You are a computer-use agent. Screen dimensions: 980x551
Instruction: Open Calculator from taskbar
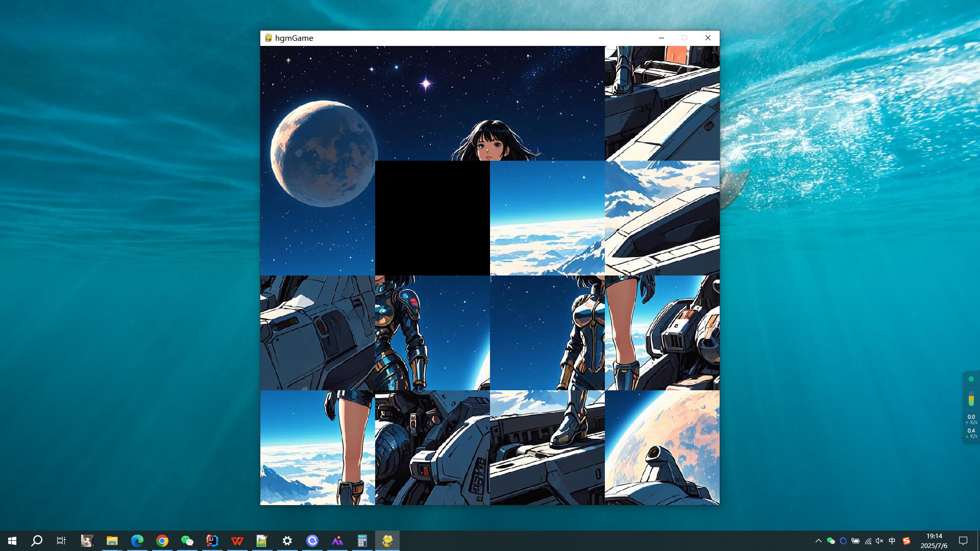tap(362, 541)
